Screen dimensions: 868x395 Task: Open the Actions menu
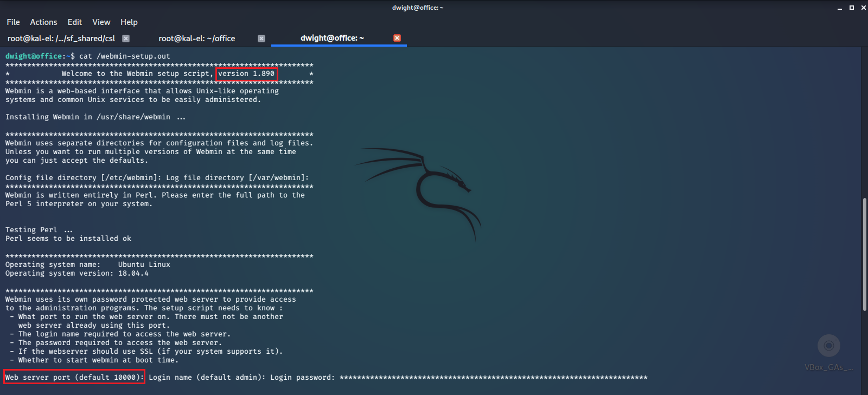[43, 22]
